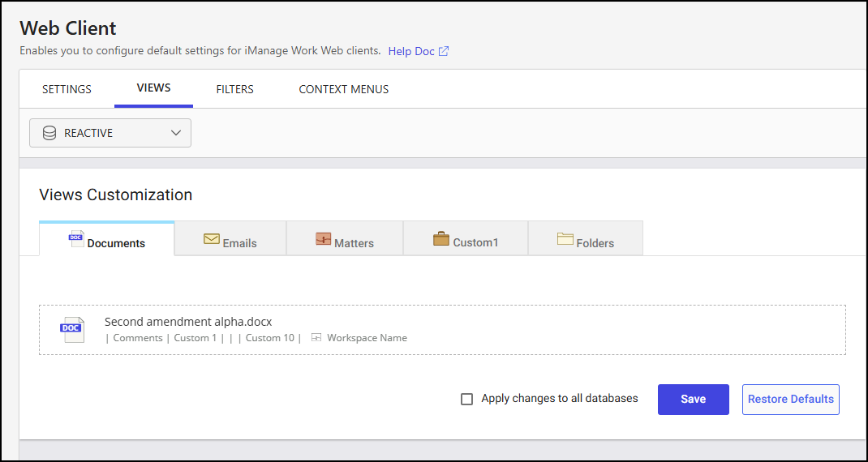Image resolution: width=868 pixels, height=462 pixels.
Task: Click the Save button
Action: point(693,400)
